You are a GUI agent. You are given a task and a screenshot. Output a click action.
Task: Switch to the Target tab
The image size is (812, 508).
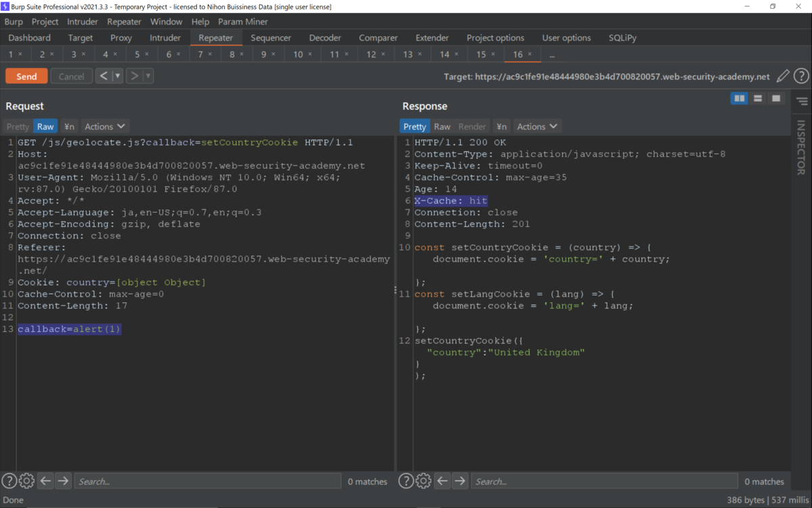coord(81,38)
